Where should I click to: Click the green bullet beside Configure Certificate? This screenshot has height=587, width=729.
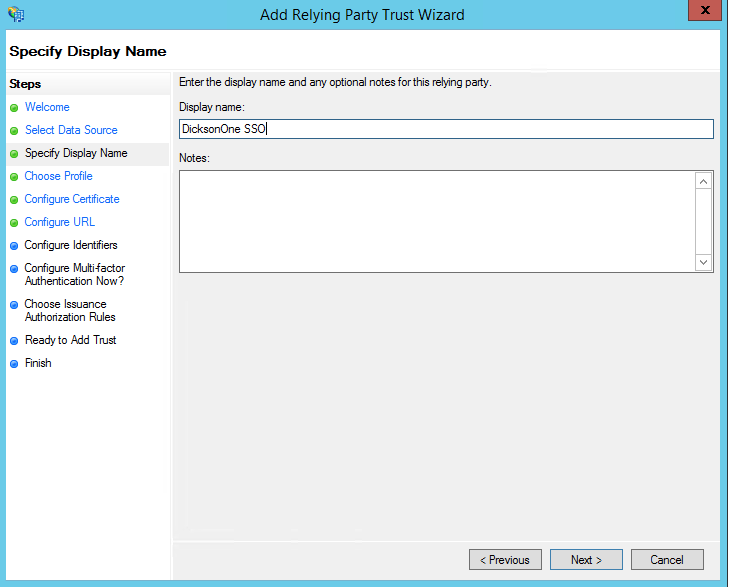click(x=14, y=200)
